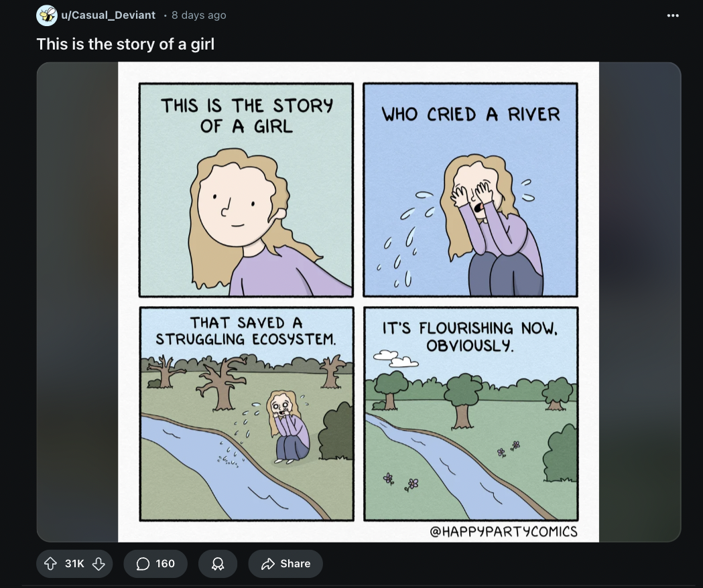Viewport: 703px width, 588px height.
Task: Click the post title text
Action: coord(125,44)
